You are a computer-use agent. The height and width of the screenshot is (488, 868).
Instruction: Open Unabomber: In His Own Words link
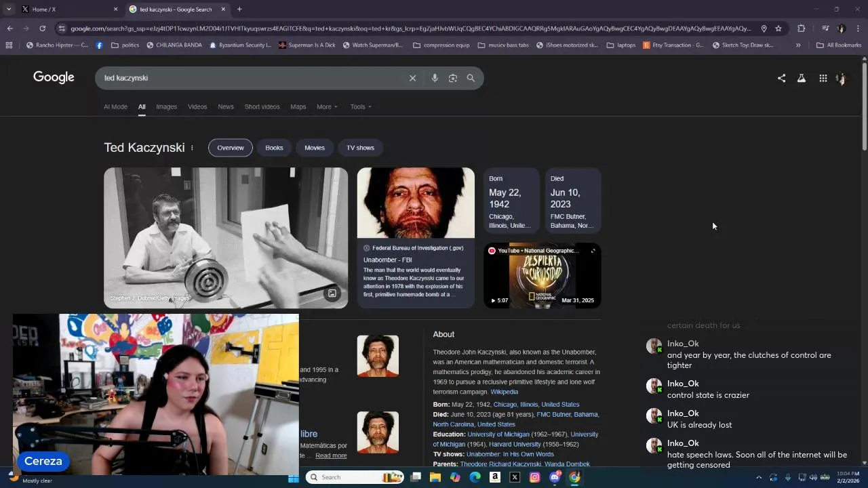(510, 454)
